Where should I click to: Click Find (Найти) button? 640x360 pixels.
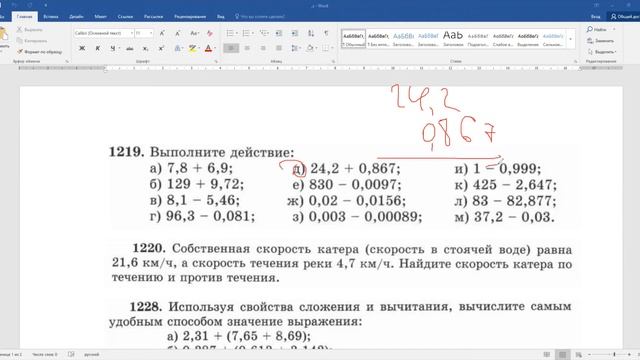tap(598, 29)
